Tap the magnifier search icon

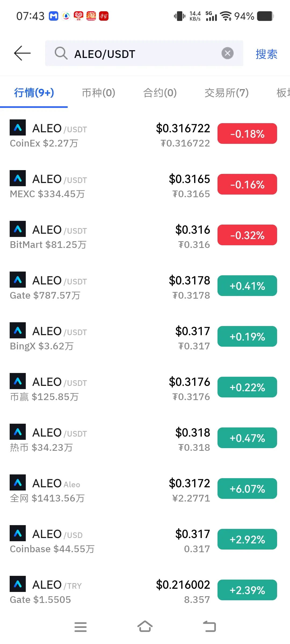click(61, 53)
